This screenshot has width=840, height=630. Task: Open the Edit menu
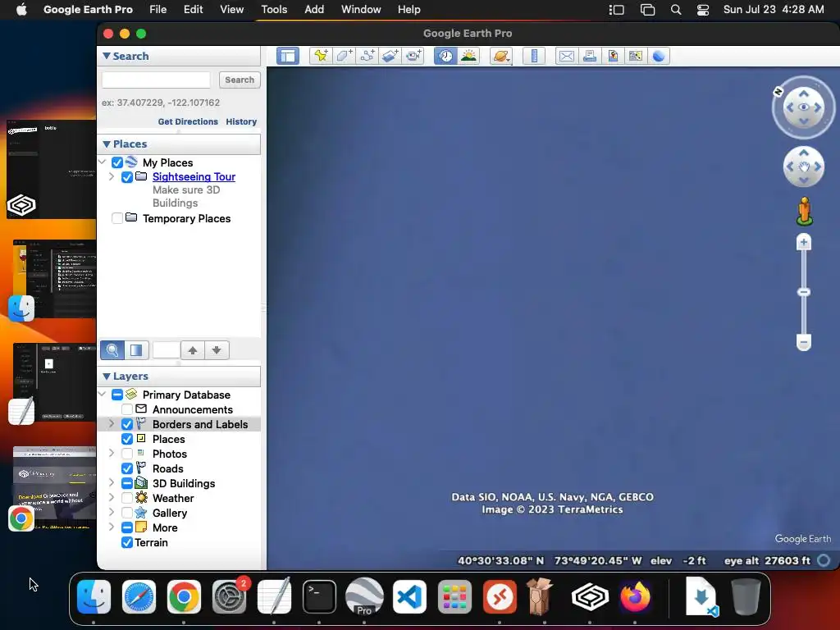(194, 10)
